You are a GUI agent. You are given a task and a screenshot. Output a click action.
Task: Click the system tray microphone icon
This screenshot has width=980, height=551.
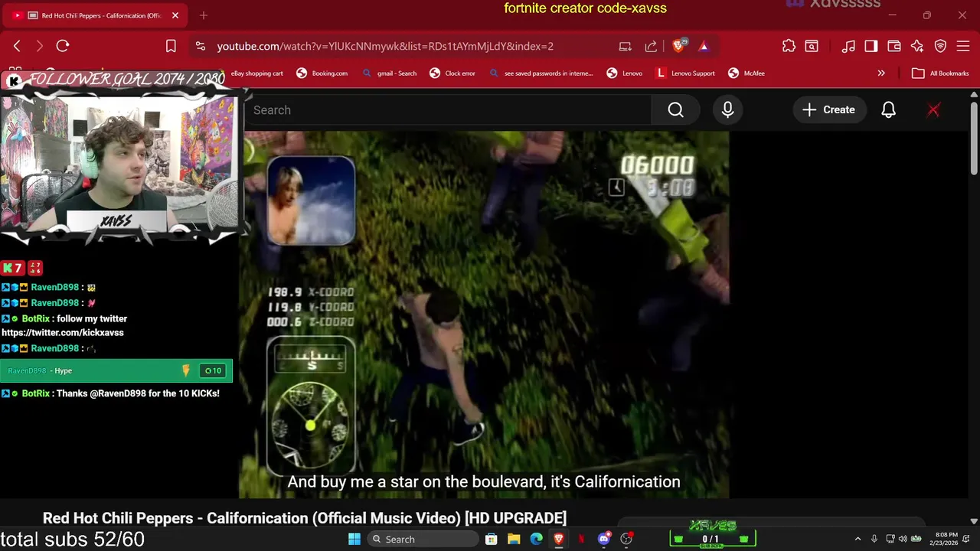coord(874,540)
